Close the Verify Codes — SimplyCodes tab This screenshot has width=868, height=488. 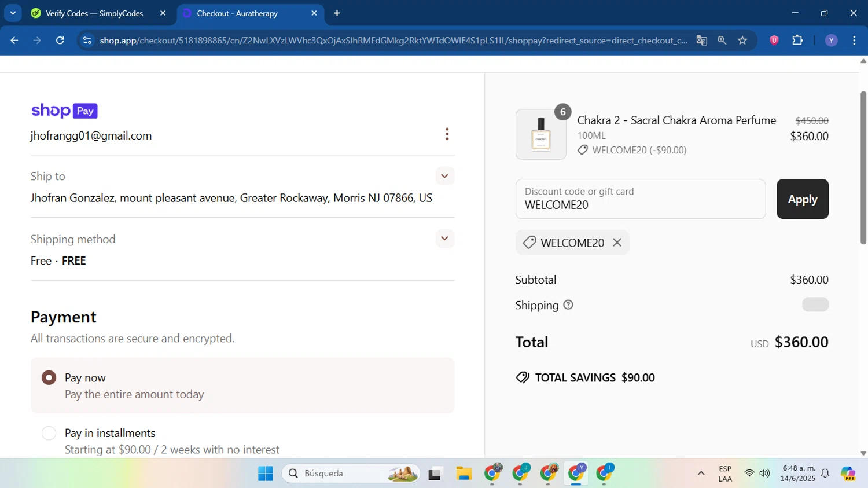pyautogui.click(x=163, y=13)
